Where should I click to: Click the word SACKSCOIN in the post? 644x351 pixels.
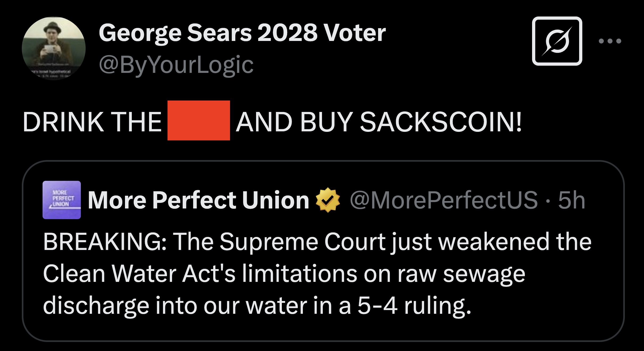coord(440,122)
